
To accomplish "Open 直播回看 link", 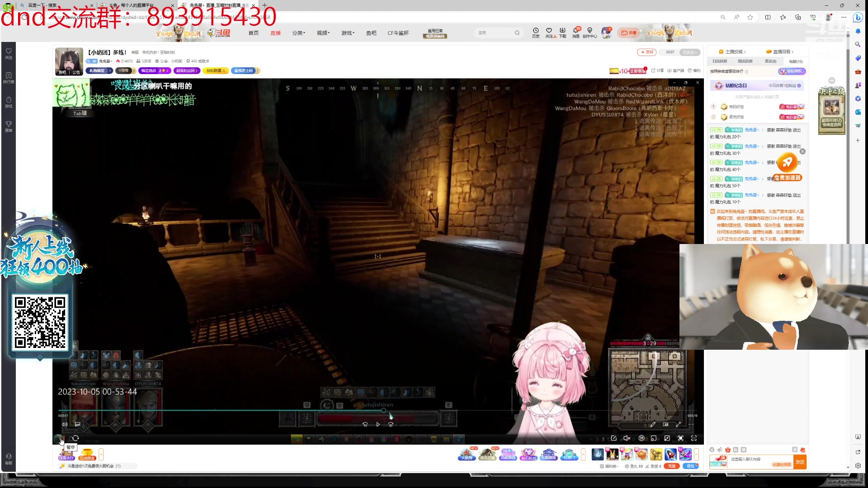I will click(780, 52).
